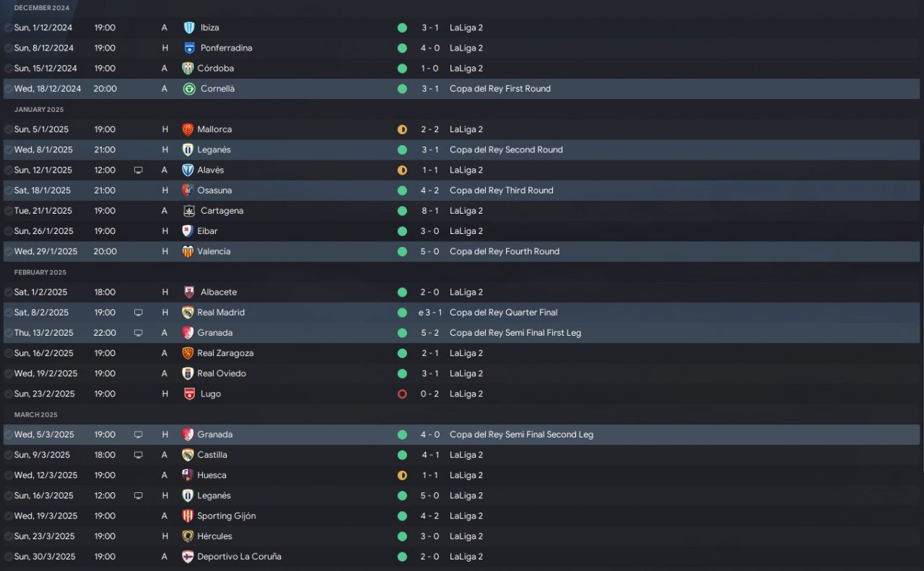This screenshot has width=924, height=571.
Task: Open the Deportivo La Coruña team link
Action: pyautogui.click(x=239, y=557)
